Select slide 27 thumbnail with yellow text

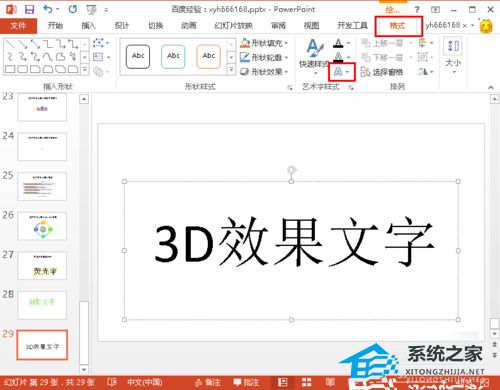(x=42, y=265)
